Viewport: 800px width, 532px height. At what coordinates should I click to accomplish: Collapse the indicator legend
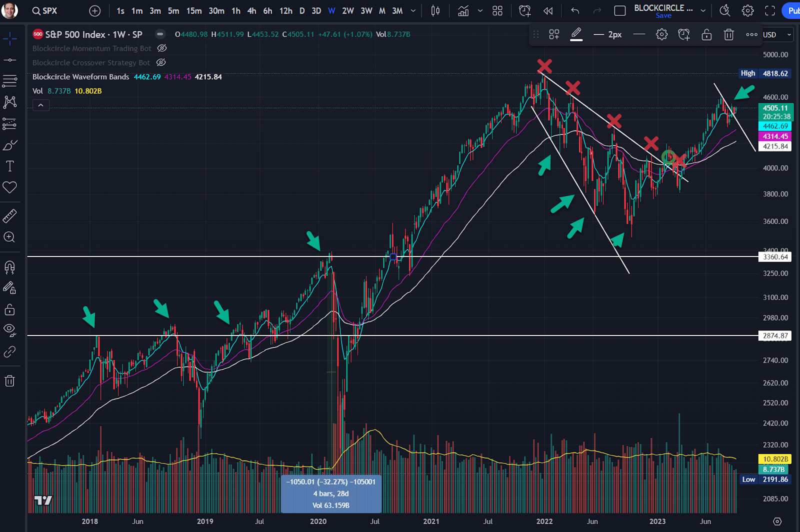[40, 105]
